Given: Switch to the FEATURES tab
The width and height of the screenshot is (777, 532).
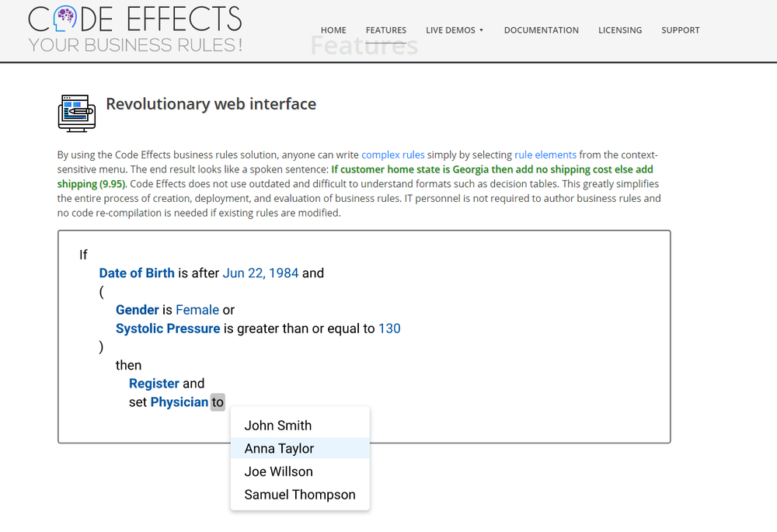Looking at the screenshot, I should (x=386, y=30).
